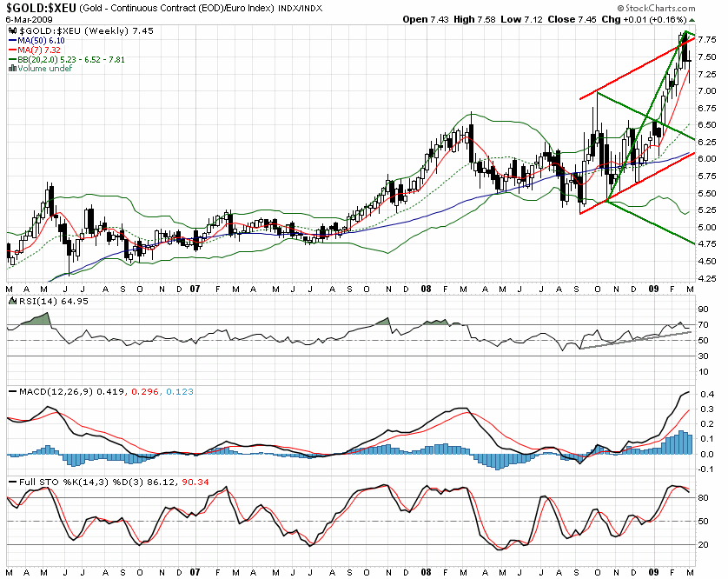Screen dimensions: 728x579
Task: Click the 6.00 price axis label
Action: point(706,159)
